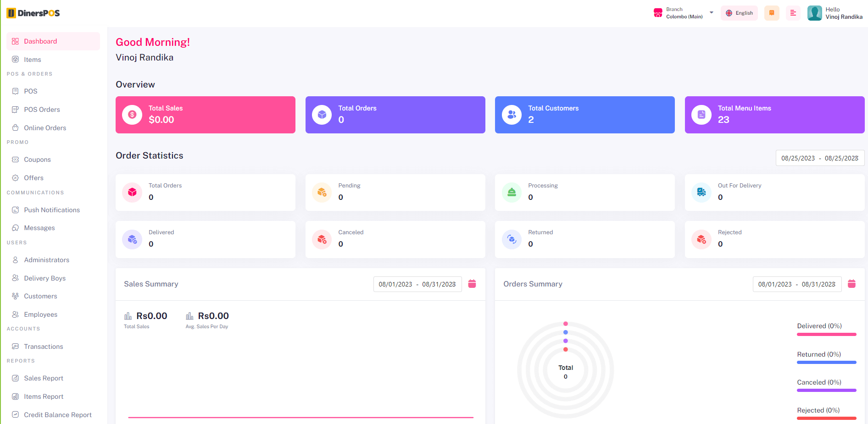Open the Order Statistics date range picker
Viewport: 868px width, 424px height.
coord(820,158)
